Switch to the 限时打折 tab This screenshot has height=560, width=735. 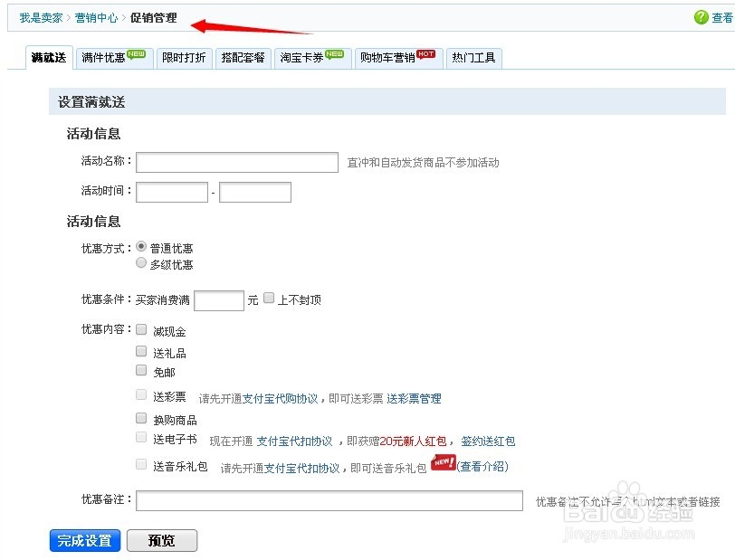[184, 57]
